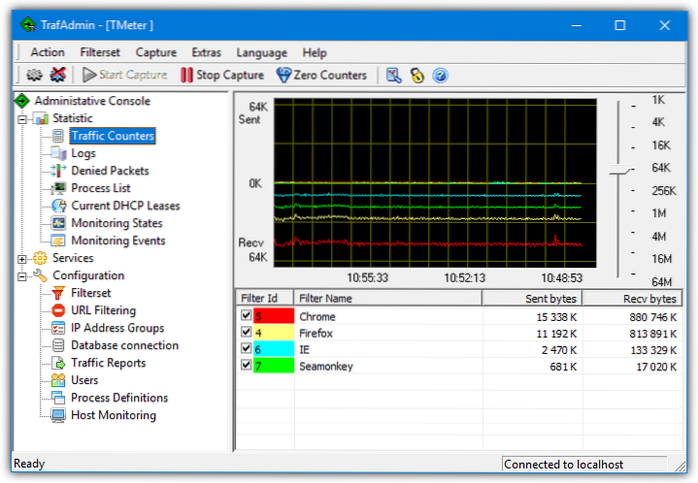This screenshot has width=698, height=483.
Task: Click the Denied Packets tree icon
Action: tap(58, 171)
